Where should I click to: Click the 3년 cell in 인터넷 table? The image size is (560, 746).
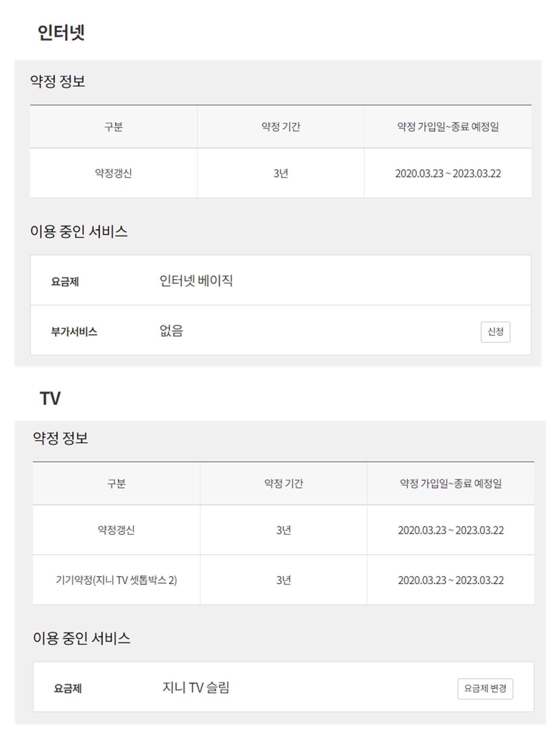(281, 173)
